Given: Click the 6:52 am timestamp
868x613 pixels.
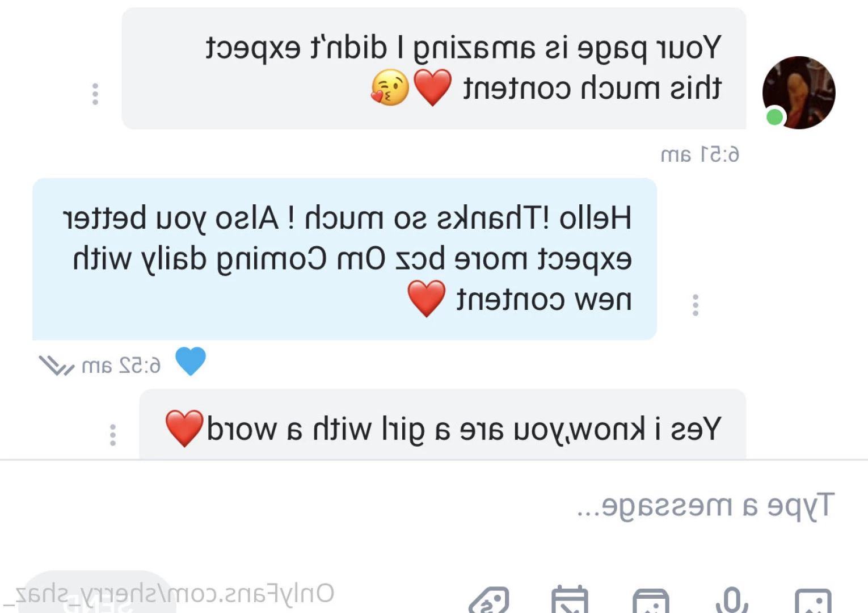Looking at the screenshot, I should pyautogui.click(x=121, y=366).
